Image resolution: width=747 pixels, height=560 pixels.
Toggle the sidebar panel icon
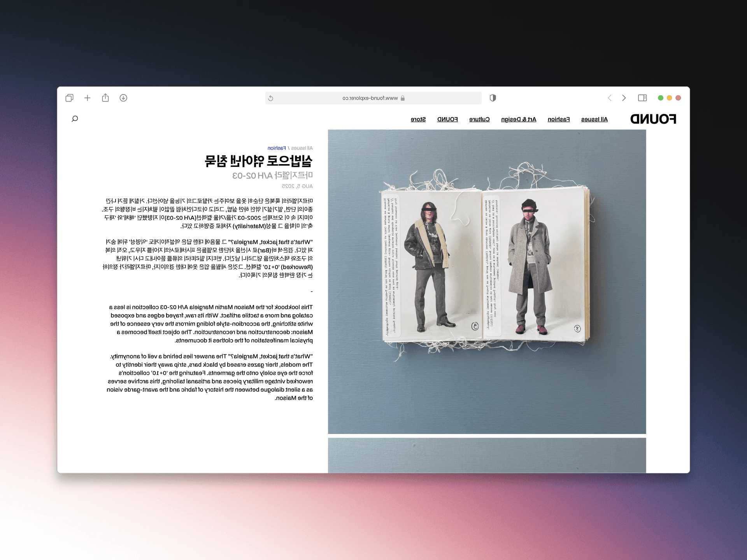(x=642, y=98)
